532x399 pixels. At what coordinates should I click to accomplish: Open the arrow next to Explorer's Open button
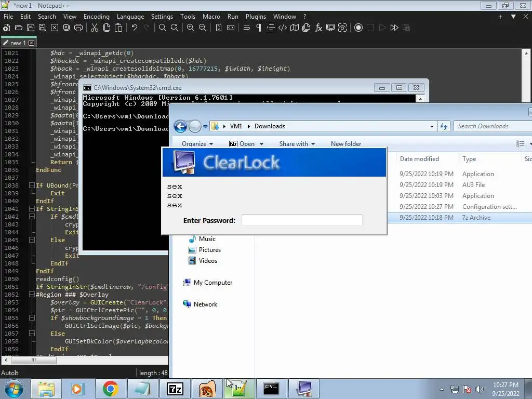tap(262, 144)
